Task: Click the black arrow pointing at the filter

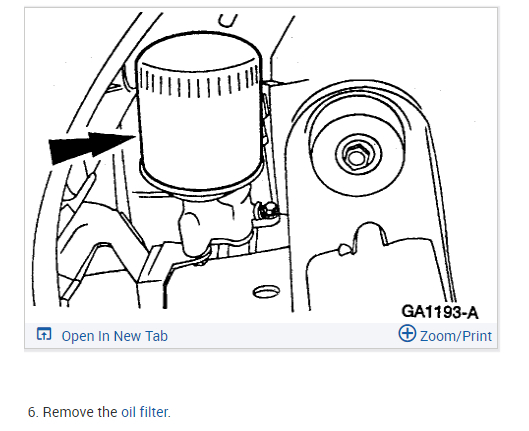Action: coord(92,147)
